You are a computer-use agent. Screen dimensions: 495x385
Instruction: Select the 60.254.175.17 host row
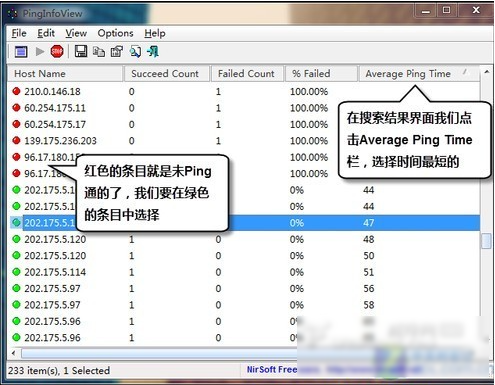click(243, 124)
